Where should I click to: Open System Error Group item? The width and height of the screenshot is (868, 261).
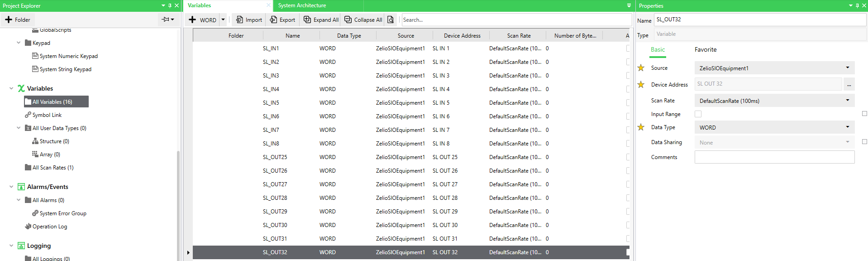click(x=63, y=213)
